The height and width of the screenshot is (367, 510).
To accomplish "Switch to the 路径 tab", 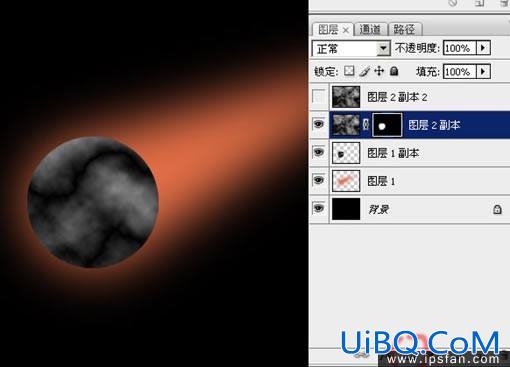I will coord(404,29).
